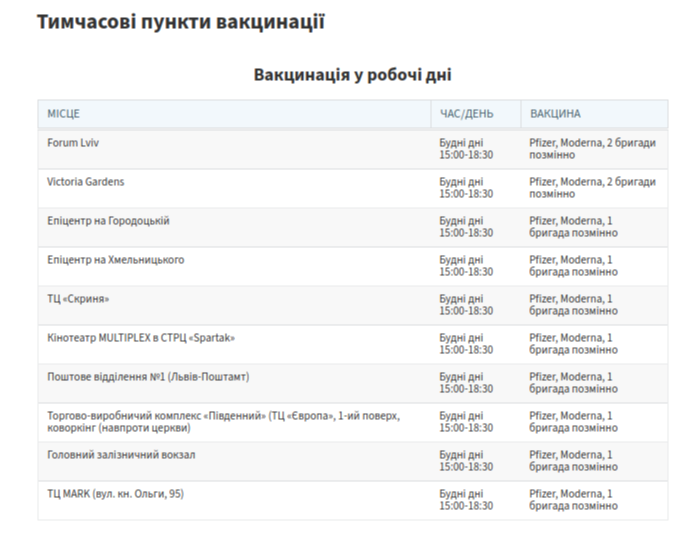Click the time cell in the Victoria Gardens row
The width and height of the screenshot is (675, 538).
(476, 188)
